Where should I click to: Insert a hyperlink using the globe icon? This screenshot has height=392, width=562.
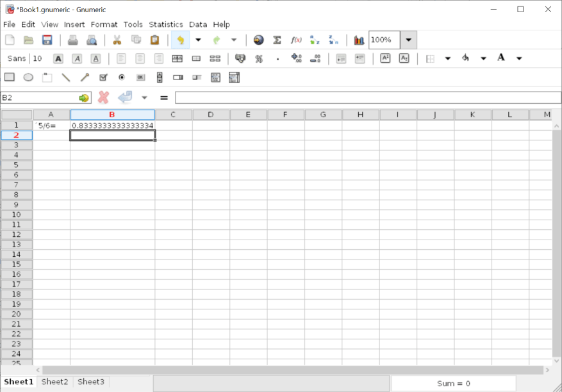(x=258, y=40)
